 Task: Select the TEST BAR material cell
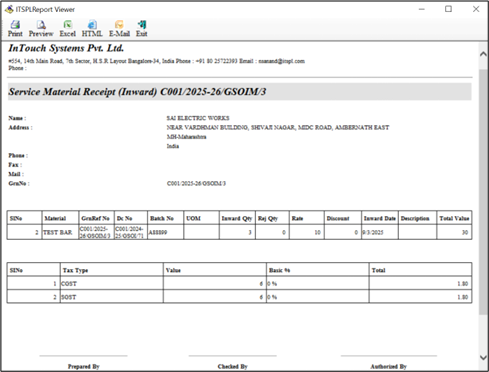point(60,232)
